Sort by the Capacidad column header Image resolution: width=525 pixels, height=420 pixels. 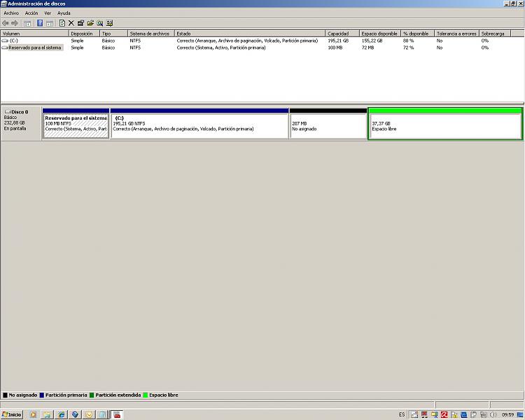pyautogui.click(x=342, y=34)
